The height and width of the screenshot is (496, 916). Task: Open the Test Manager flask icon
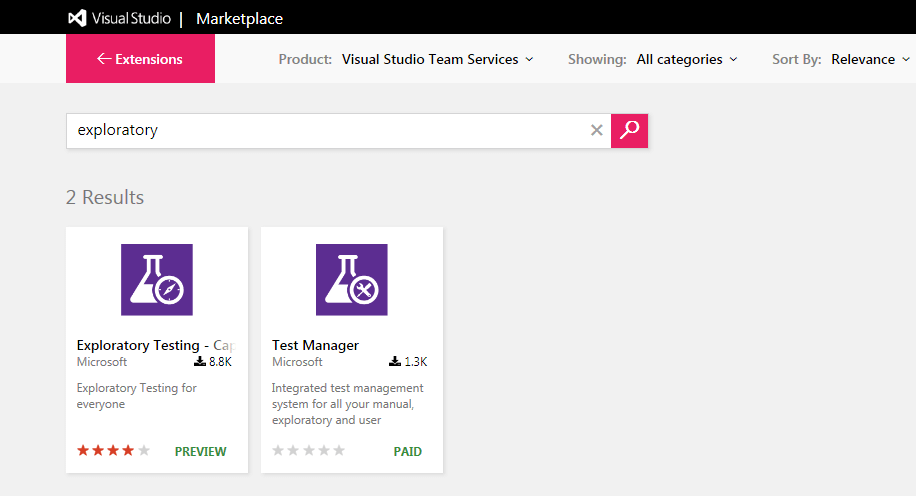click(352, 280)
